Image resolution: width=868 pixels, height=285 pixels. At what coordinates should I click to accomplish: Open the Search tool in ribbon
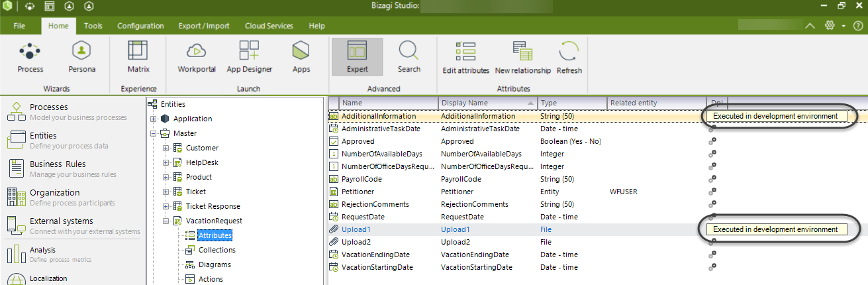pos(409,57)
